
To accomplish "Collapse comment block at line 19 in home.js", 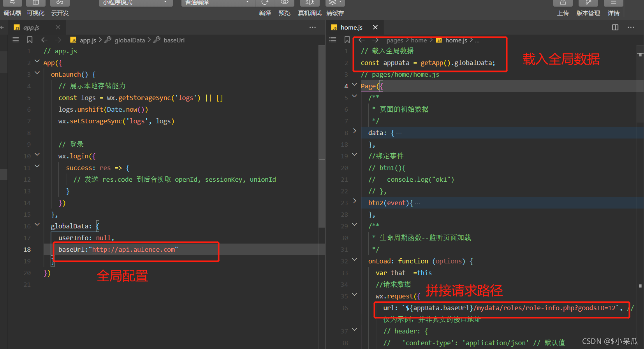I will [x=354, y=154].
